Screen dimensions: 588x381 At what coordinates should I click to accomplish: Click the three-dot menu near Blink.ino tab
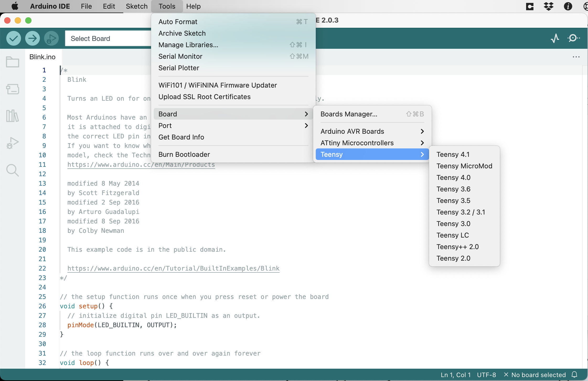point(576,57)
